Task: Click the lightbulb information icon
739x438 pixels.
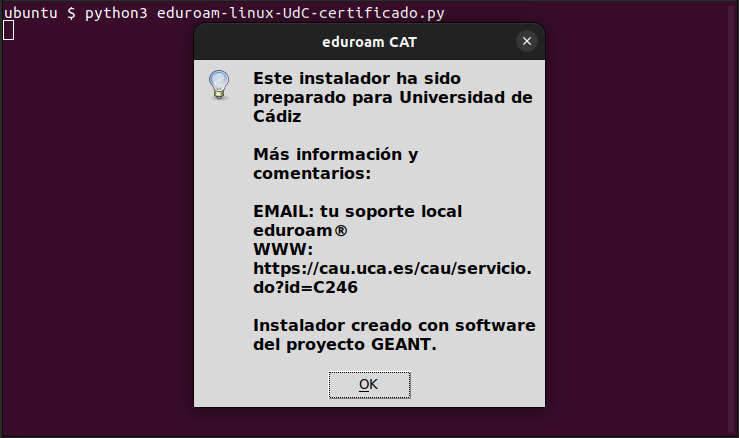Action: (219, 85)
